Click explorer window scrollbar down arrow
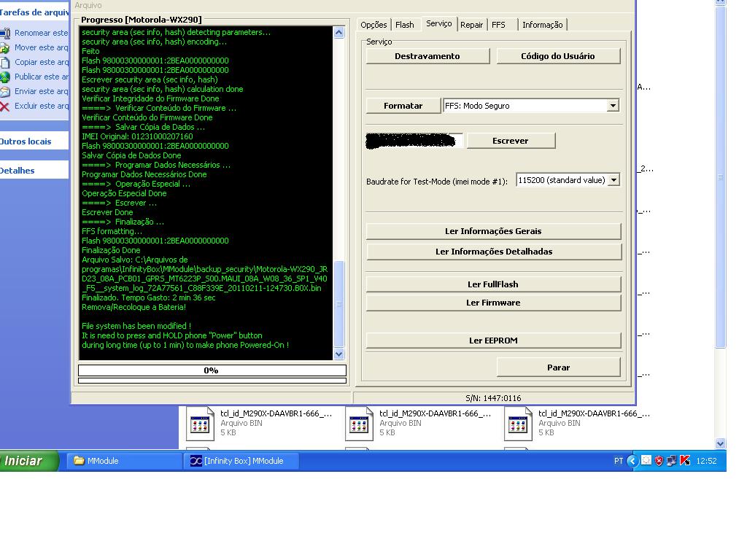 tap(720, 443)
